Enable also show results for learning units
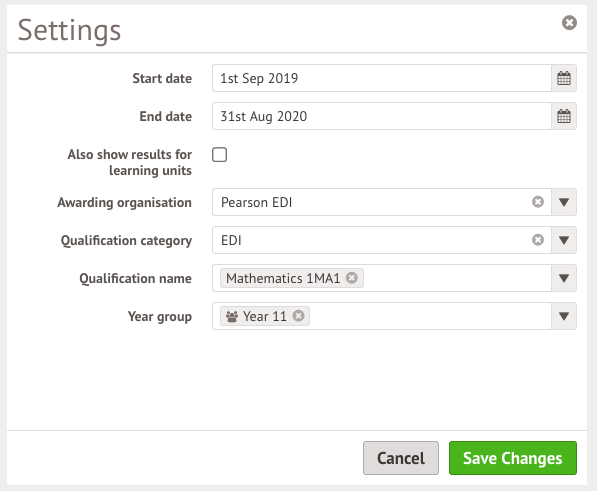This screenshot has height=491, width=597. pyautogui.click(x=219, y=155)
